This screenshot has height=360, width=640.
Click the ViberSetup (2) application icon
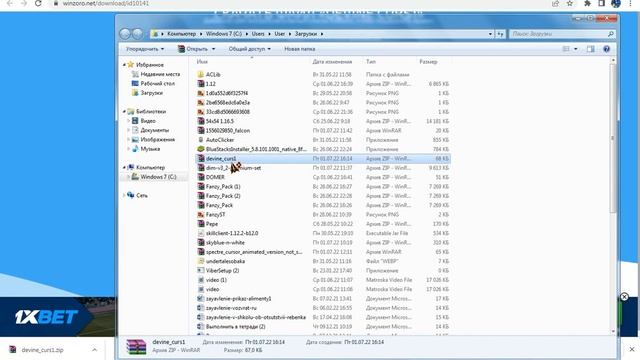coord(200,271)
